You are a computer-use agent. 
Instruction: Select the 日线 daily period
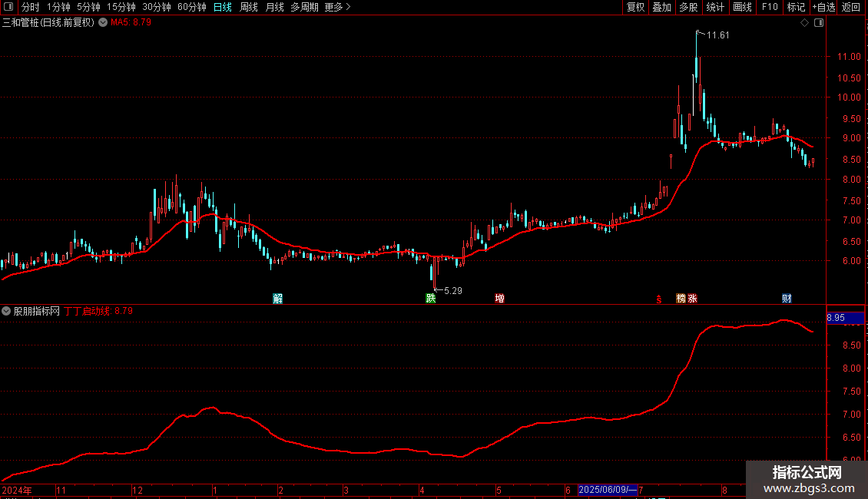point(223,7)
